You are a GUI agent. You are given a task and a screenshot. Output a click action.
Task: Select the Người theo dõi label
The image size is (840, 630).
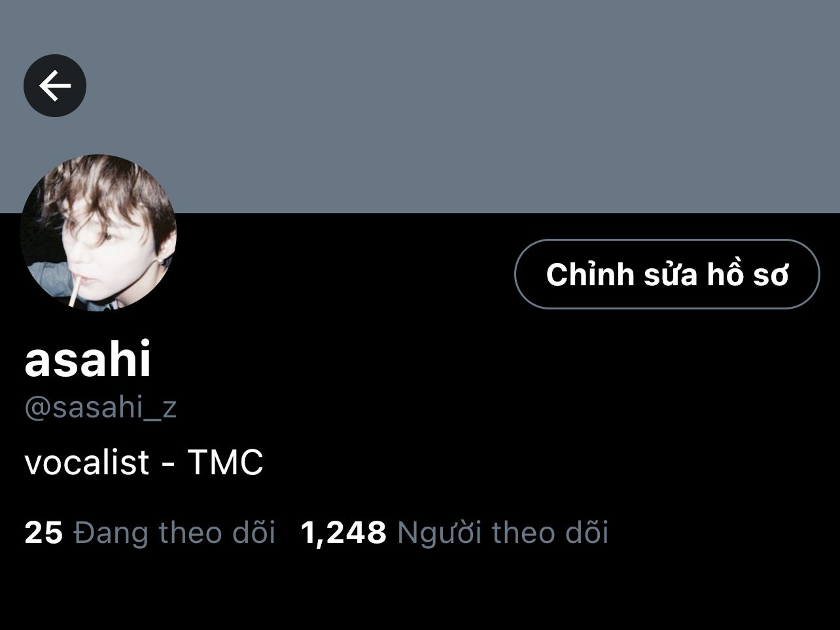pyautogui.click(x=503, y=533)
